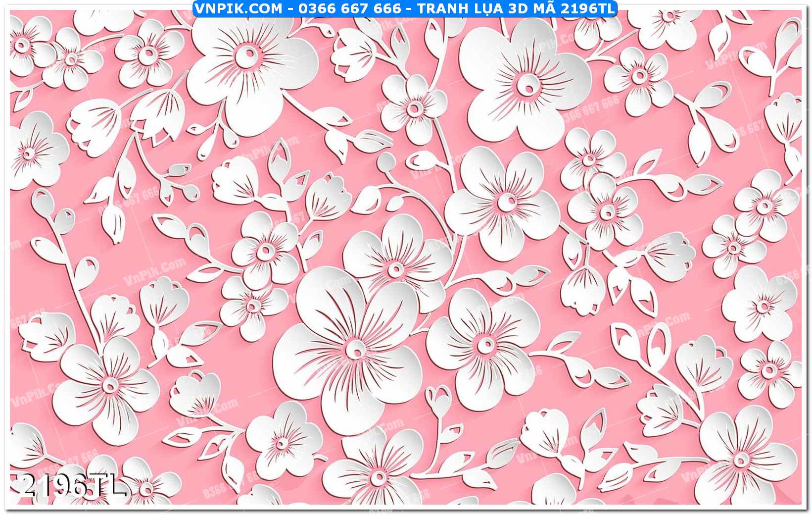Click the large flower below the TRANH LỤA text
The width and height of the screenshot is (812, 515).
[527, 87]
